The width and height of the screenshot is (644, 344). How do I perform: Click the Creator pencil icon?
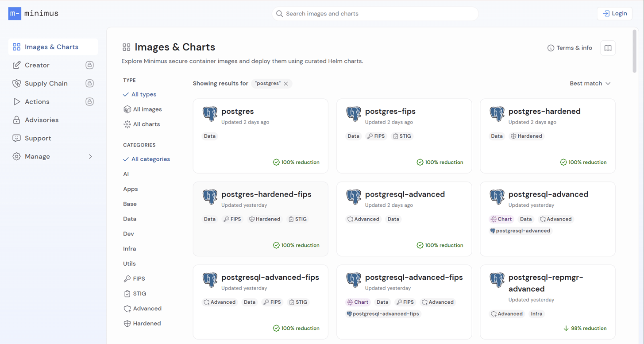16,65
